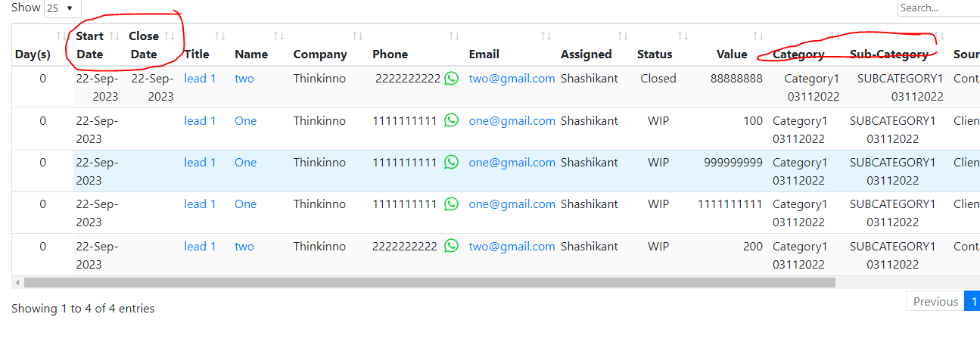980x345 pixels.
Task: Sort table by Start Date arrows
Action: [114, 36]
